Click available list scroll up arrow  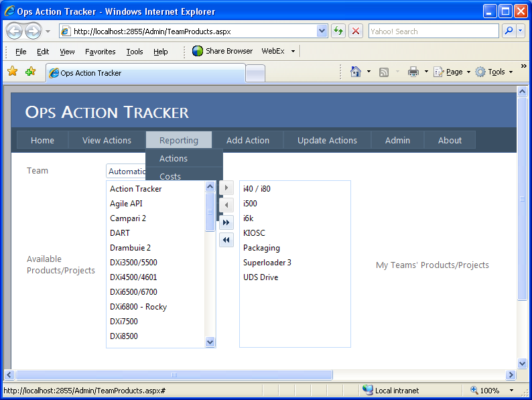[x=210, y=186]
